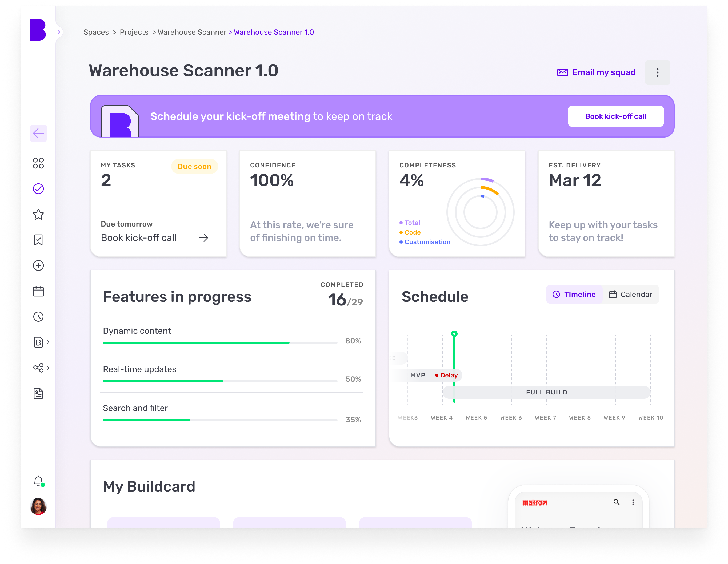
Task: Click the plus circle add icon
Action: pyautogui.click(x=38, y=265)
